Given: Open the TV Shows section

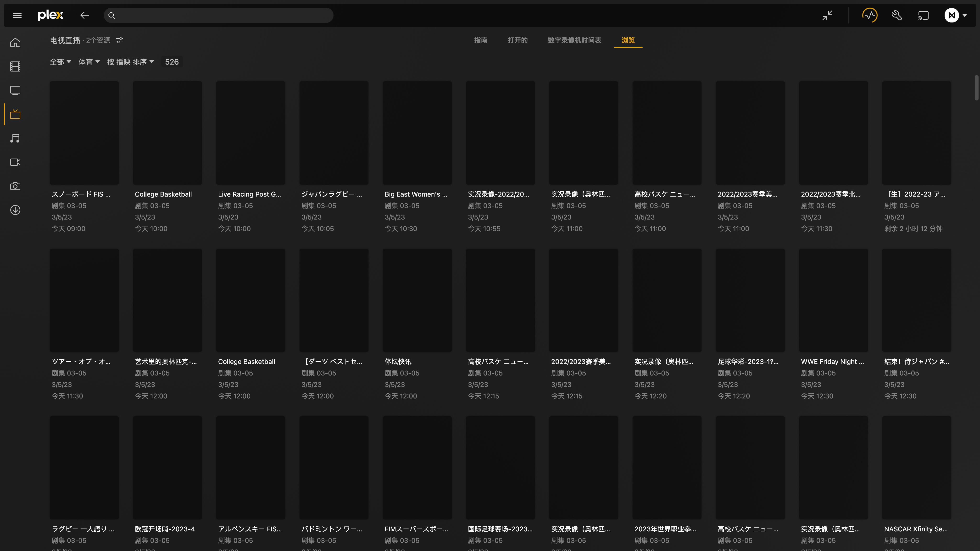Looking at the screenshot, I should tap(15, 90).
